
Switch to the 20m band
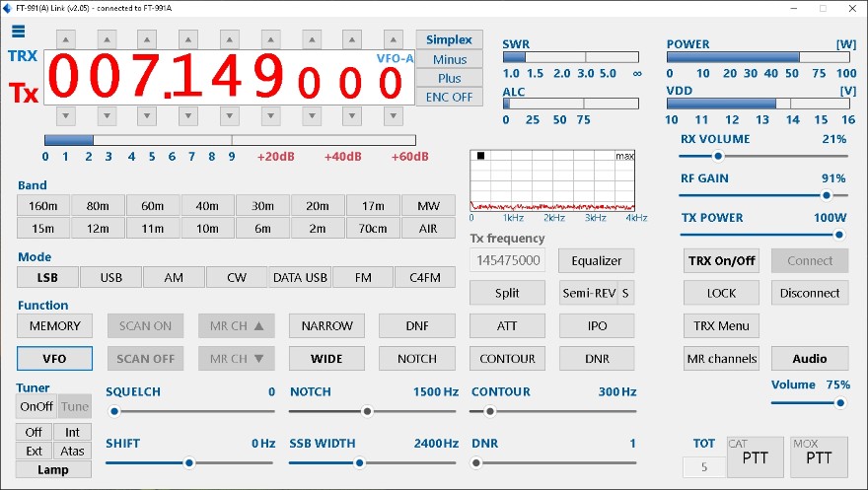coord(318,206)
